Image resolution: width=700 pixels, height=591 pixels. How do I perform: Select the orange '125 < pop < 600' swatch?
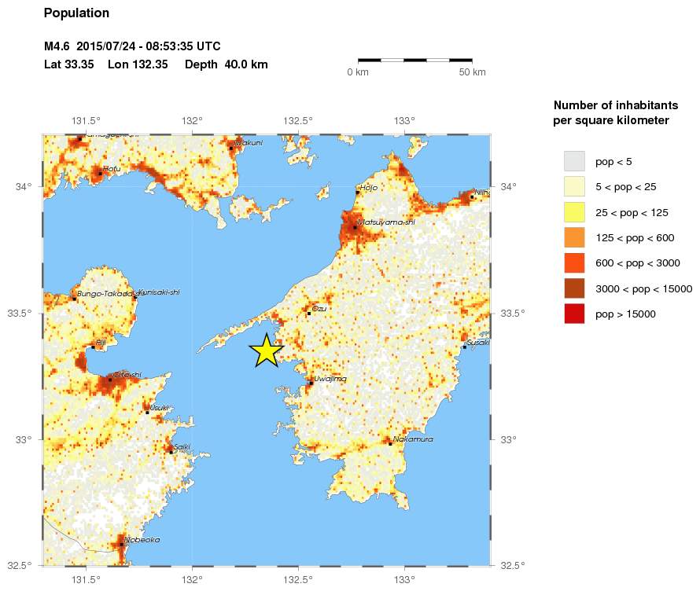[x=574, y=237]
